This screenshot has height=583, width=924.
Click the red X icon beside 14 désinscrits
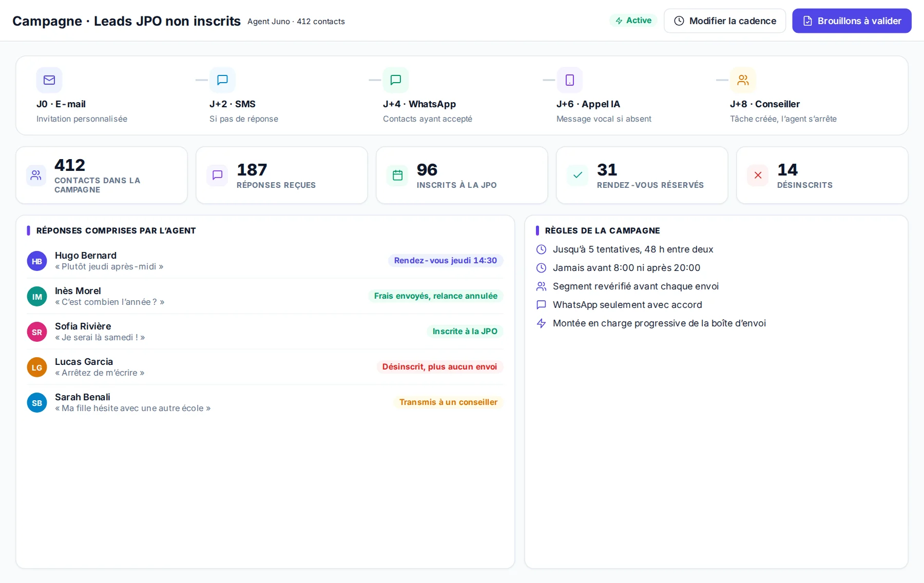click(x=758, y=176)
